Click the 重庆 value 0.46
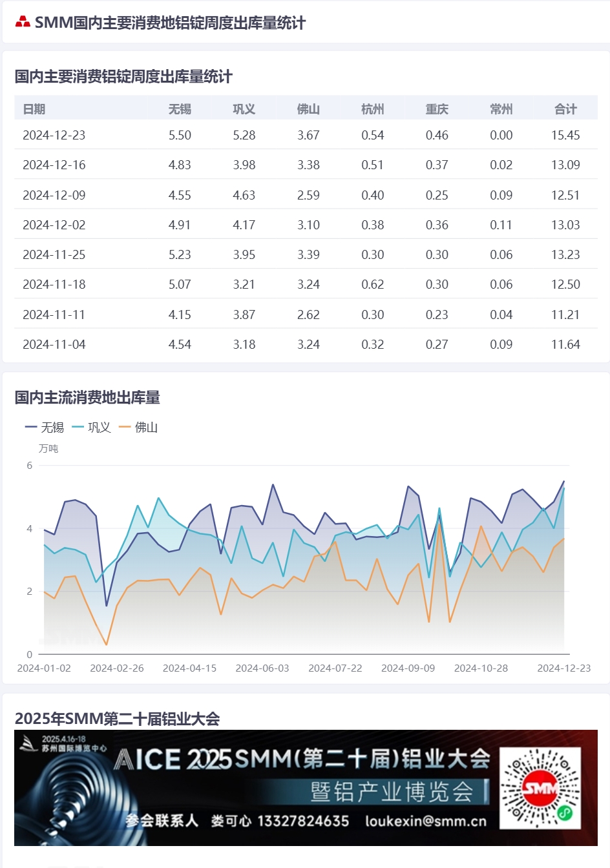The height and width of the screenshot is (868, 610). pos(437,135)
